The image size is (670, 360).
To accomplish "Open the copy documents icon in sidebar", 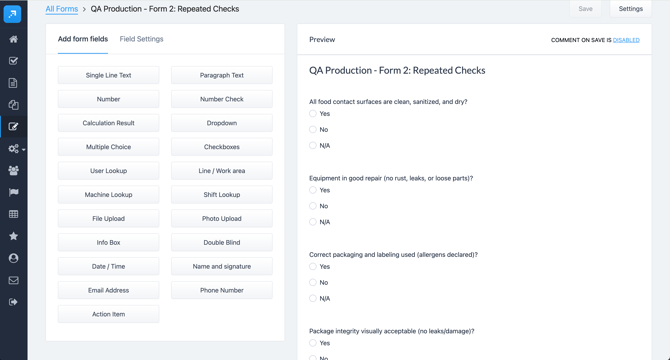I will [x=13, y=105].
